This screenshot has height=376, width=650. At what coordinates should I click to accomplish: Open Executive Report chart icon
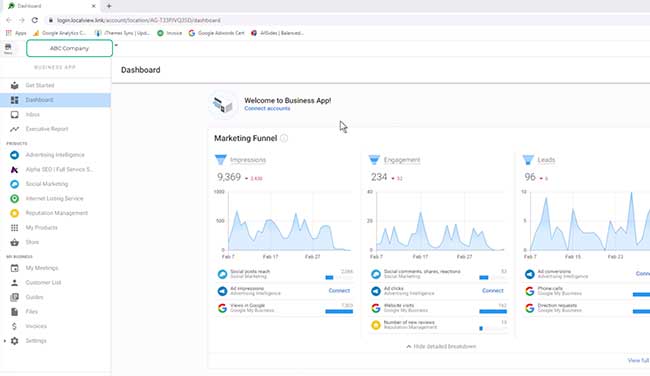tap(15, 129)
